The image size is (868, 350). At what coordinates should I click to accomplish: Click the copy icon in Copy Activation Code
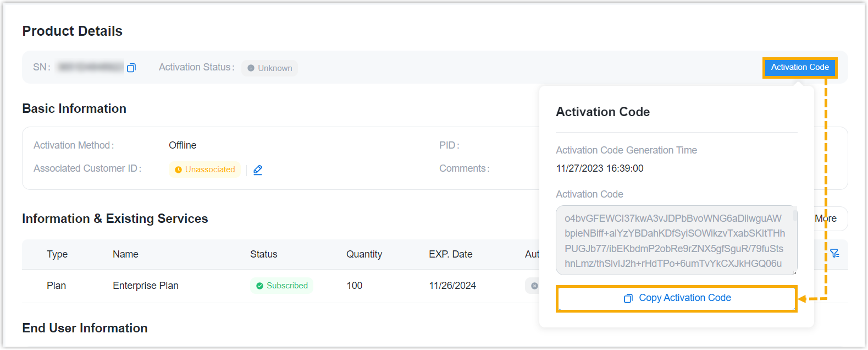coord(628,298)
